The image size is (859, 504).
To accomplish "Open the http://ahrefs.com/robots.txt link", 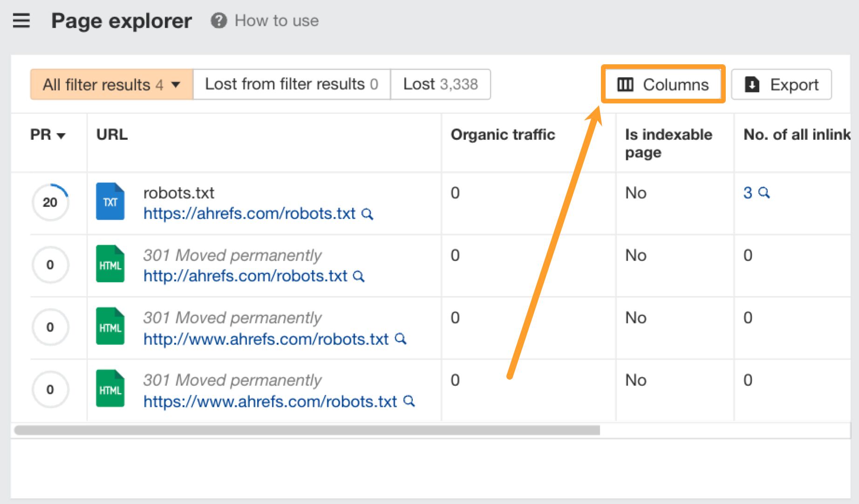I will point(243,276).
